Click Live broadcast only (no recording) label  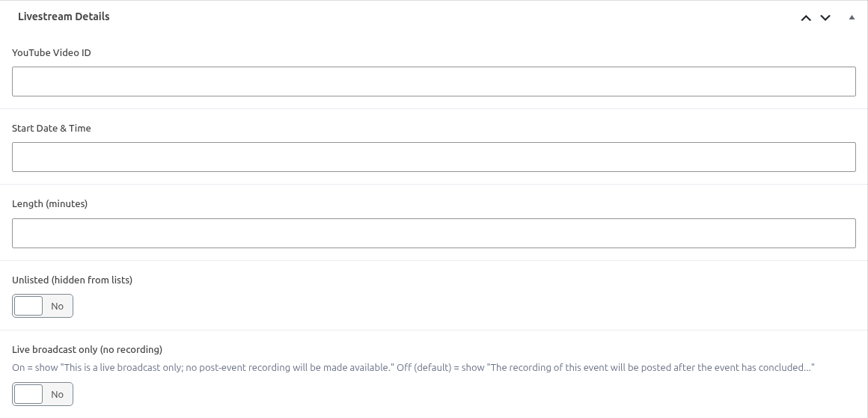[x=87, y=349]
